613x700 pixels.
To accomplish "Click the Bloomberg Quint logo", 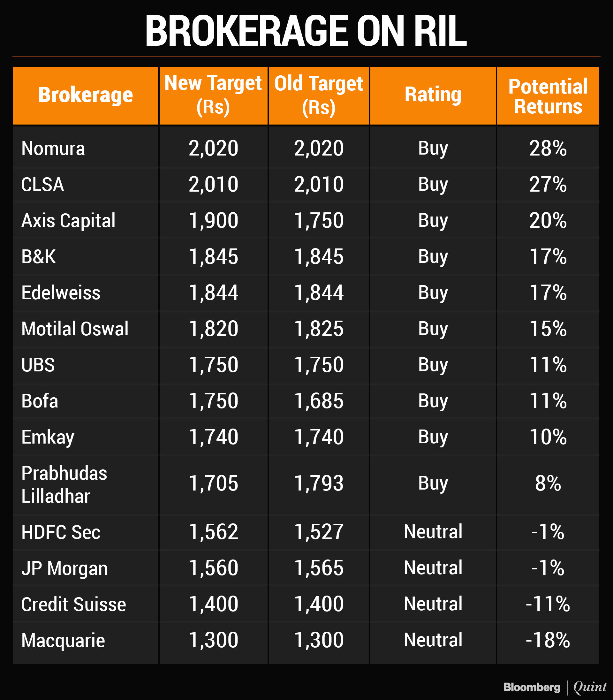I will point(554,687).
